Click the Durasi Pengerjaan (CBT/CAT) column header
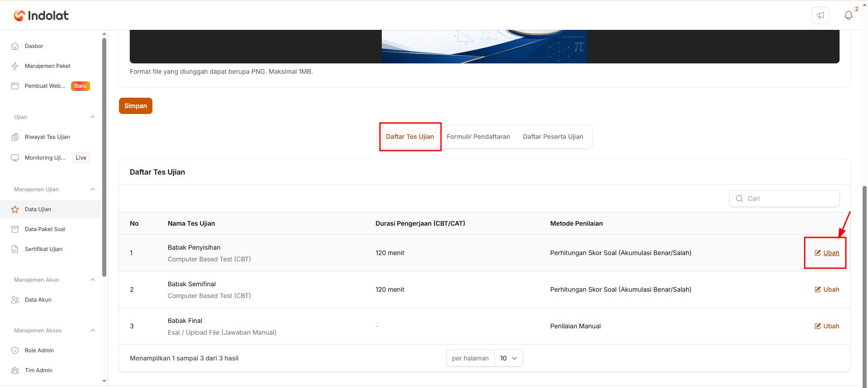 point(420,223)
